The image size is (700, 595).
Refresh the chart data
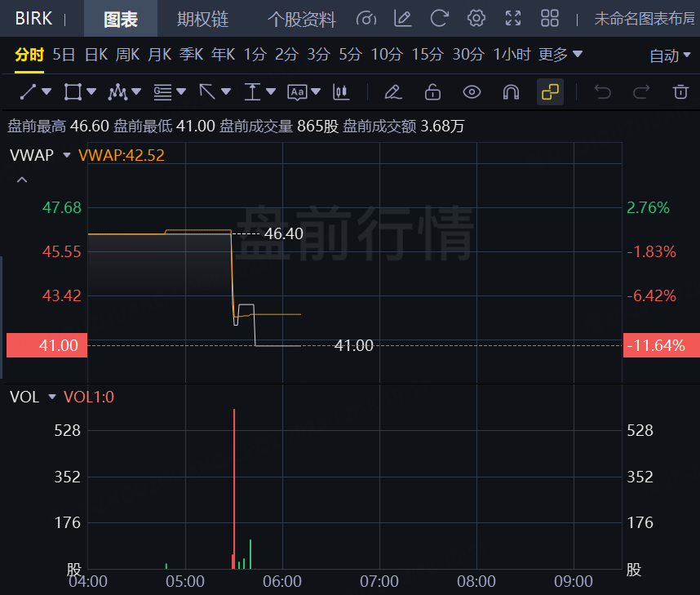pos(439,17)
